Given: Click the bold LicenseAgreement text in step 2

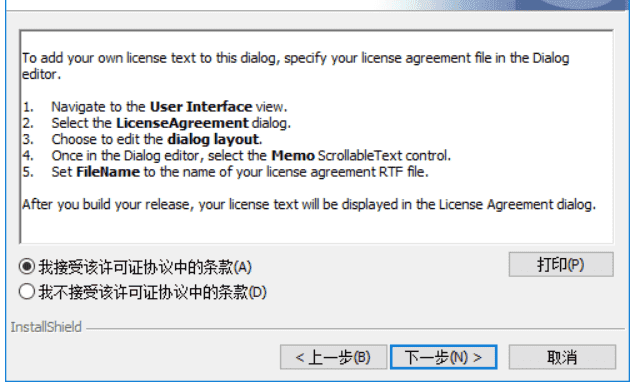Looking at the screenshot, I should click(182, 123).
